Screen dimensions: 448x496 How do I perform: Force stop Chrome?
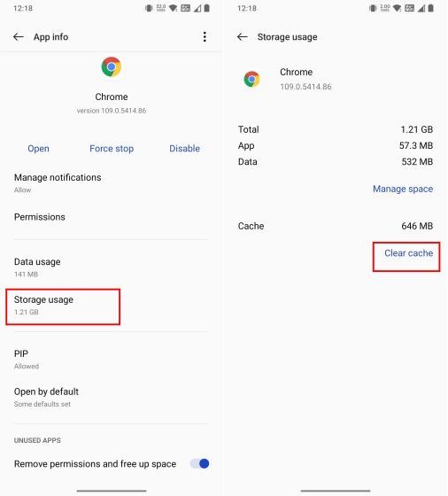[x=112, y=149]
